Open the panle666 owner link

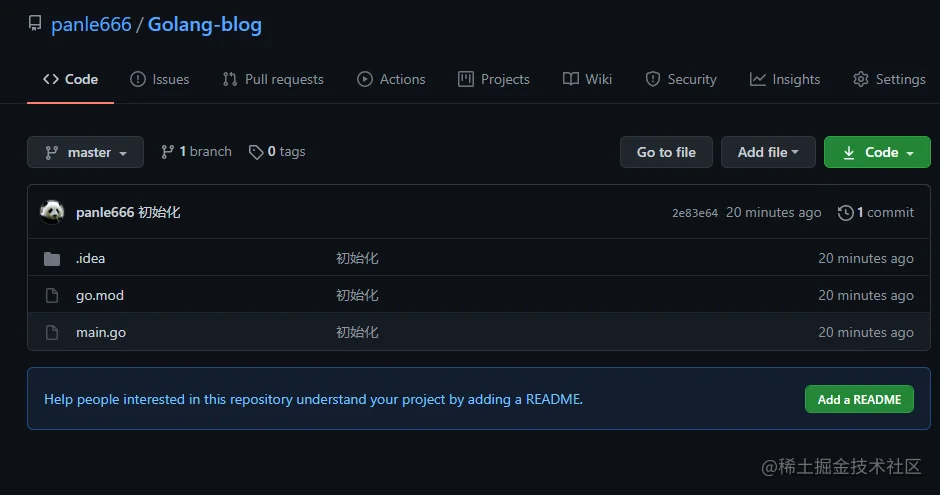91,25
